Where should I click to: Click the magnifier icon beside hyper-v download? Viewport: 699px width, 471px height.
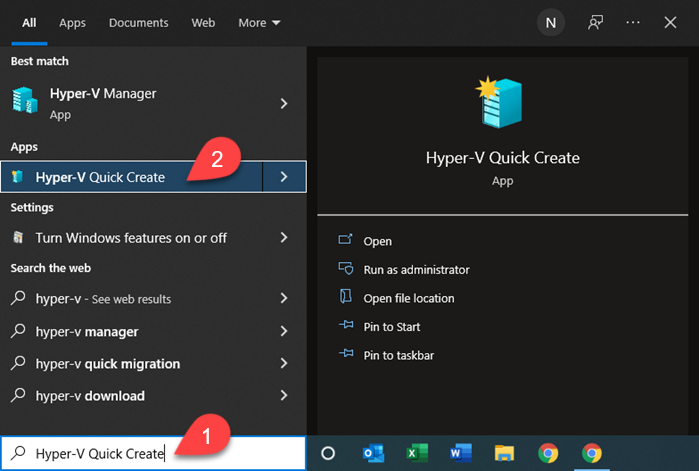[x=18, y=395]
